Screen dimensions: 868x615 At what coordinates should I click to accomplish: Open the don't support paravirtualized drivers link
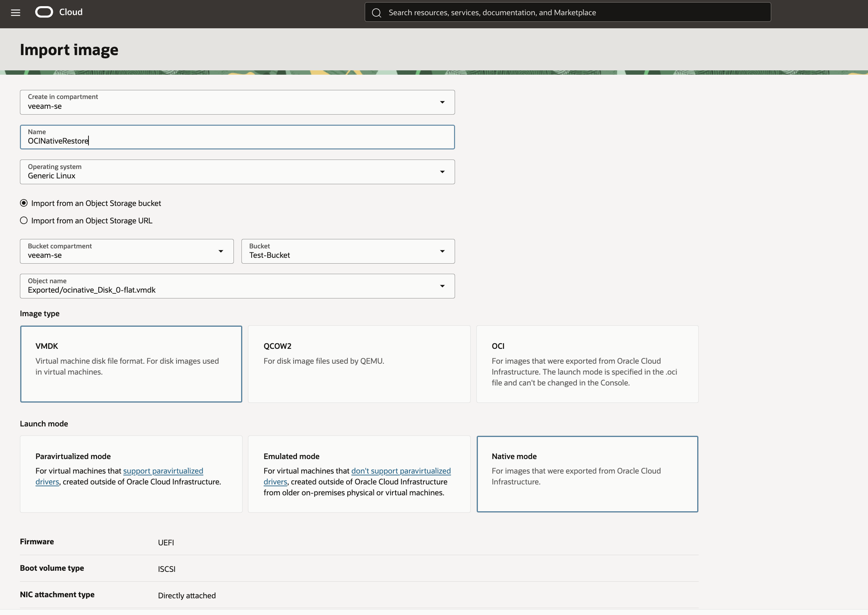[x=401, y=471]
